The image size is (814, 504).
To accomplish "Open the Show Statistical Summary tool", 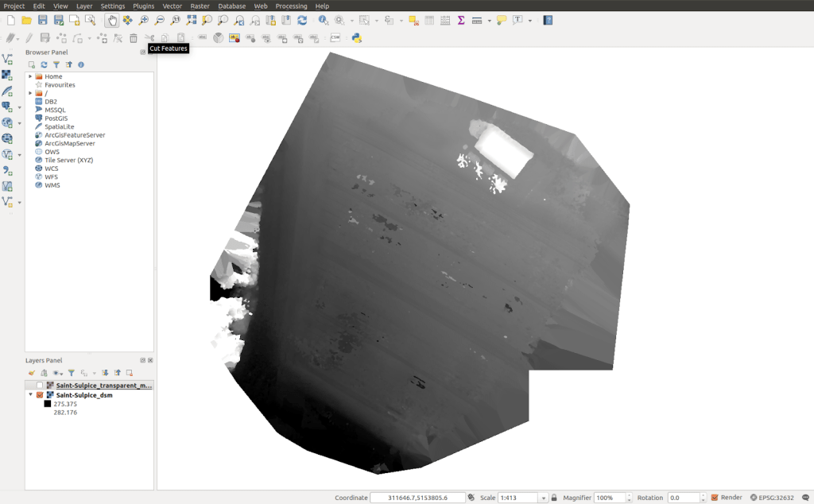I will pyautogui.click(x=461, y=20).
